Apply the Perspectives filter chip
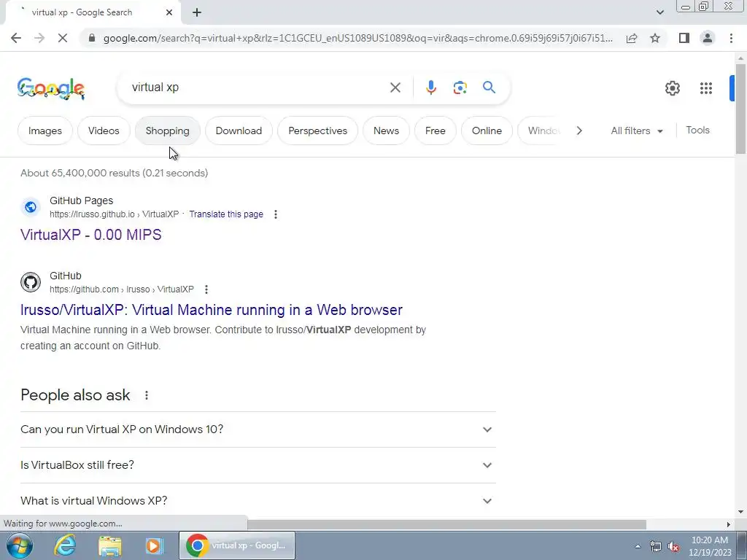747x560 pixels. [318, 131]
